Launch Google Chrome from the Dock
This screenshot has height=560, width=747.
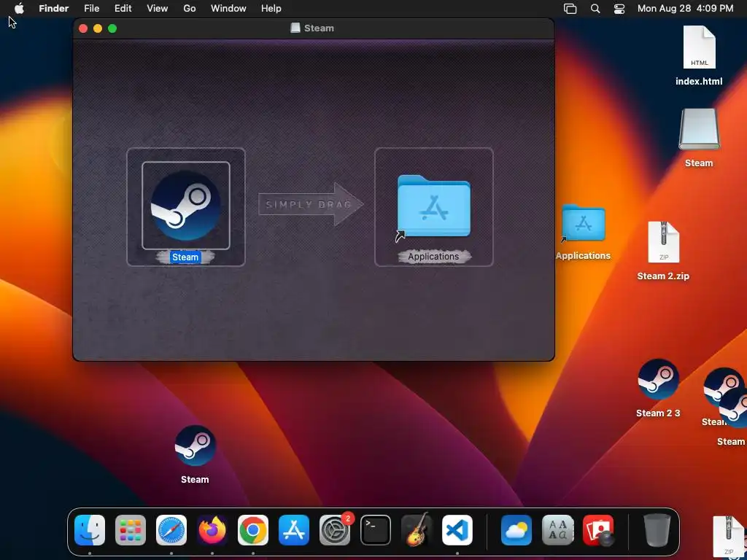tap(253, 529)
